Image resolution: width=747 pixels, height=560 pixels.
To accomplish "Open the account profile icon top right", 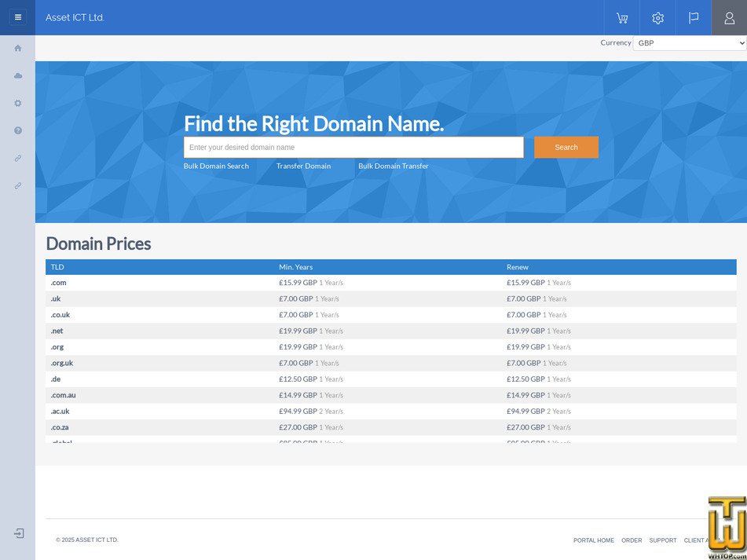I will pos(728,17).
